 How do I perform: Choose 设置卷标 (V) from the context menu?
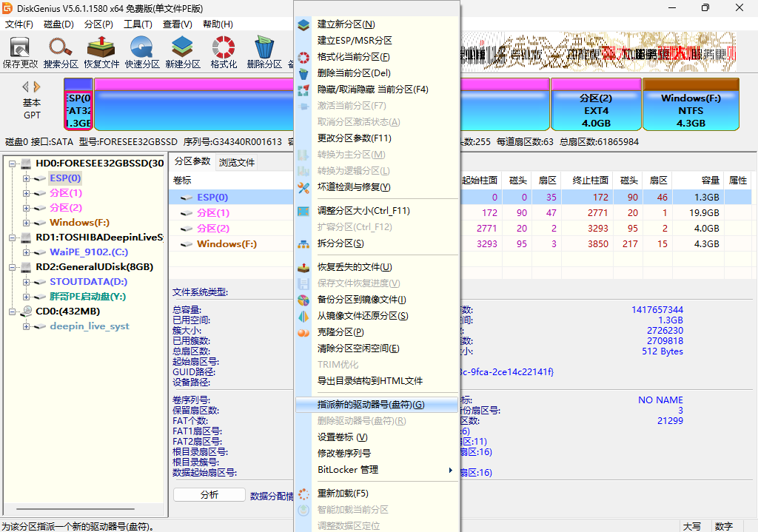click(377, 437)
